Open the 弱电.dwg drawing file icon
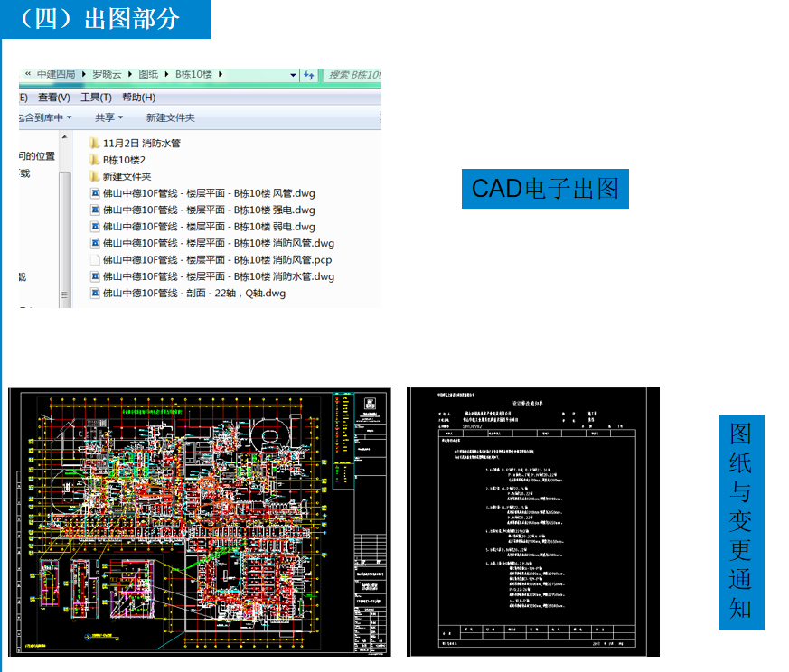 coord(96,227)
